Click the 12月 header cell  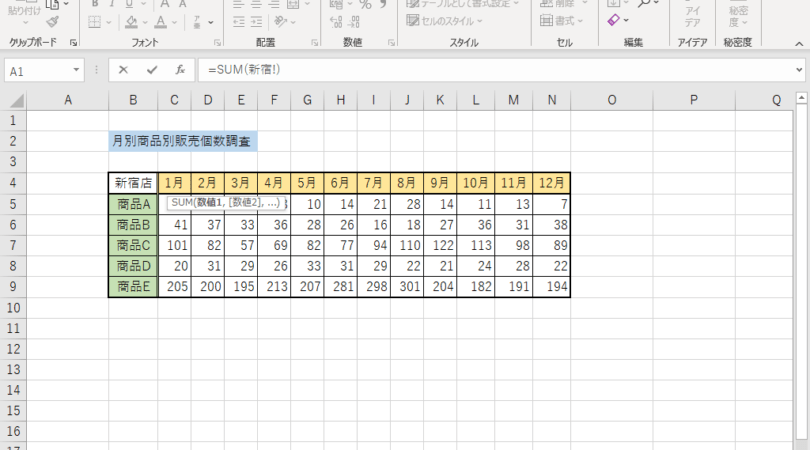552,183
